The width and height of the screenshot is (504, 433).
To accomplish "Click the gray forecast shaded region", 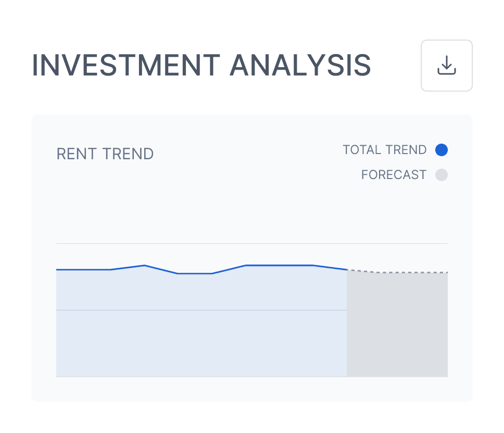I will 397,328.
